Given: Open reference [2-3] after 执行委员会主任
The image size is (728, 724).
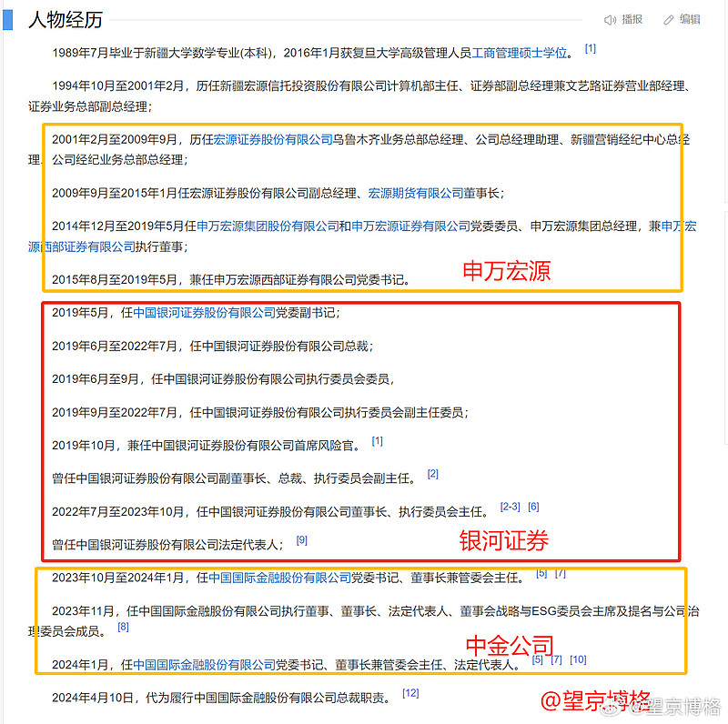Looking at the screenshot, I should pyautogui.click(x=510, y=507).
